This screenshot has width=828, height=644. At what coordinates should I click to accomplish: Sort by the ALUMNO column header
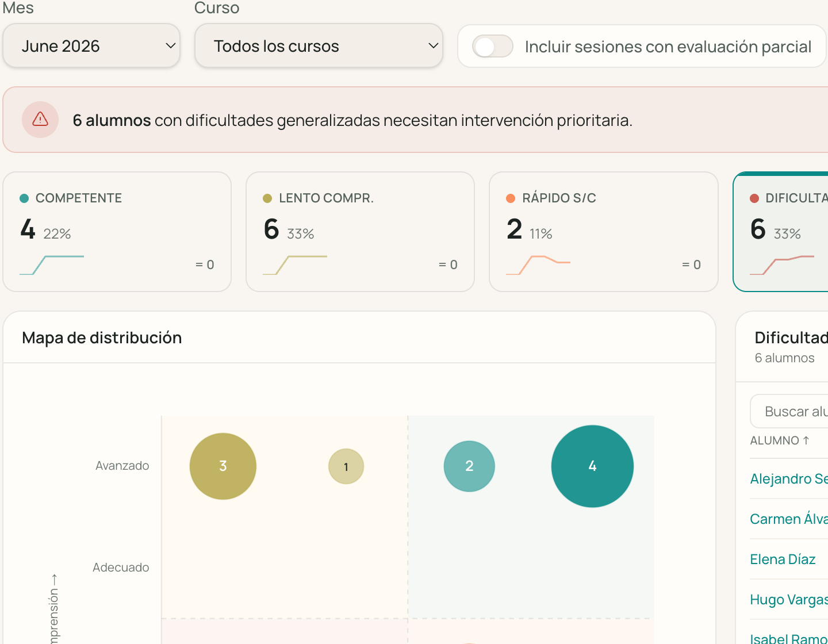[x=780, y=440]
